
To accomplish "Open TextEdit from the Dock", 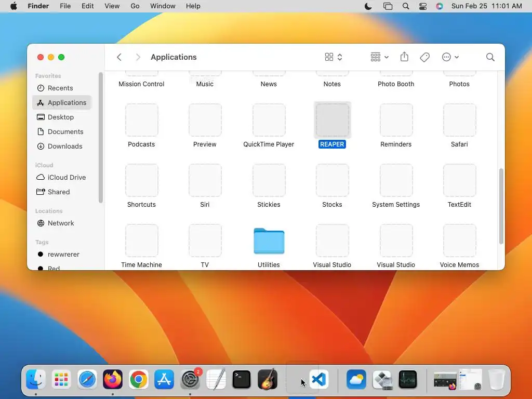I will pyautogui.click(x=216, y=379).
